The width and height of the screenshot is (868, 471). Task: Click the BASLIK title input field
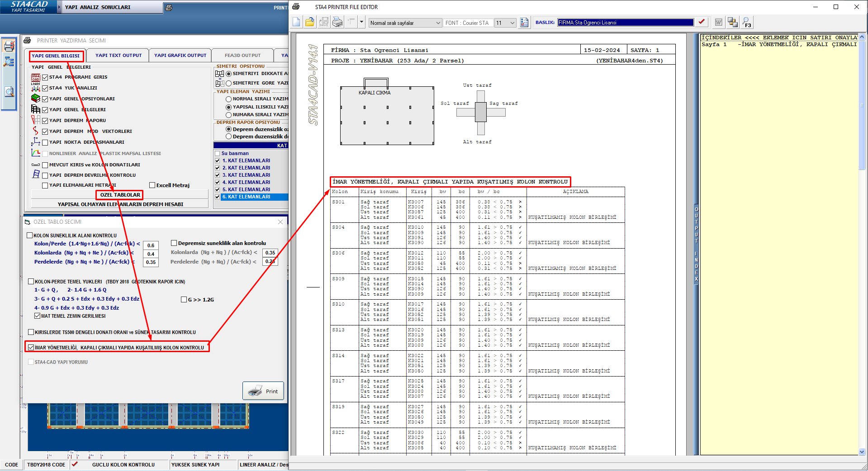pos(625,23)
